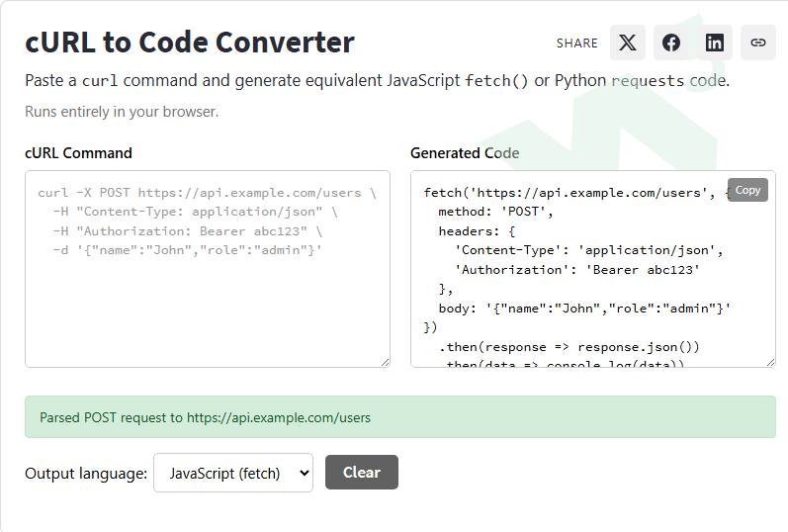Viewport: 788px width, 532px height.
Task: Click inside the Generated Code box
Action: 593,269
